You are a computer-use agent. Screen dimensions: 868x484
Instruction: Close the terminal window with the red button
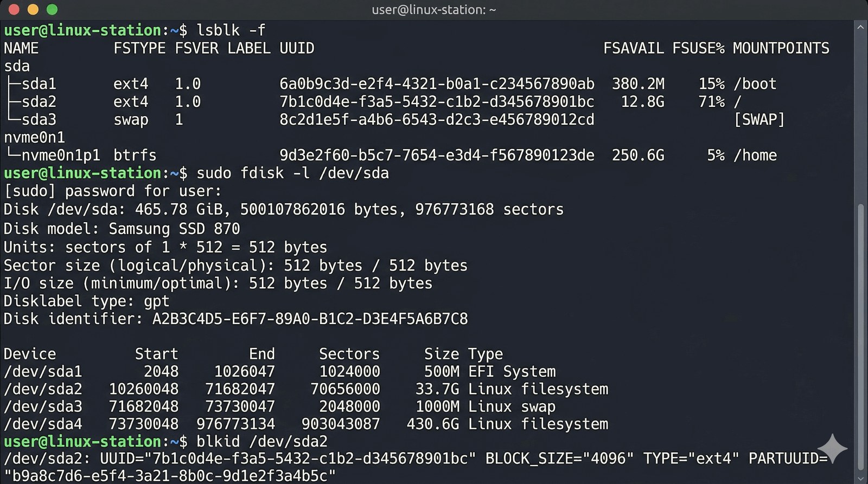click(x=14, y=9)
